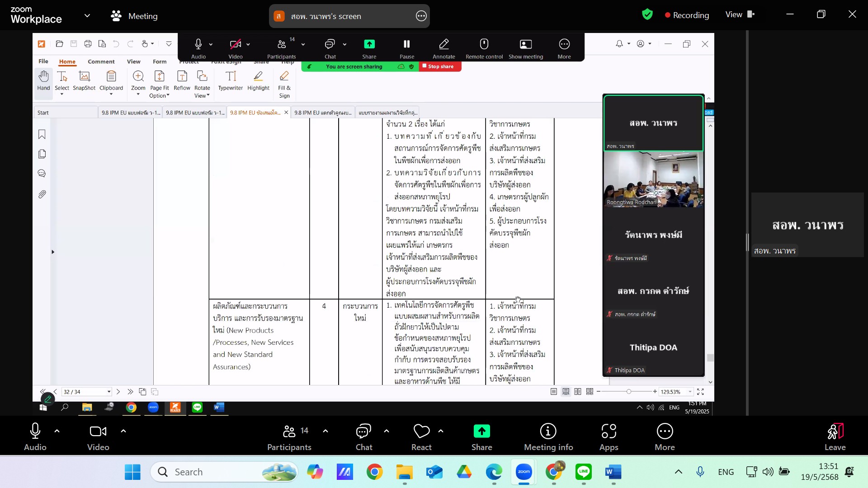Viewport: 868px width, 488px height.
Task: Expand Video options caret in Zoom bar
Action: pyautogui.click(x=123, y=431)
